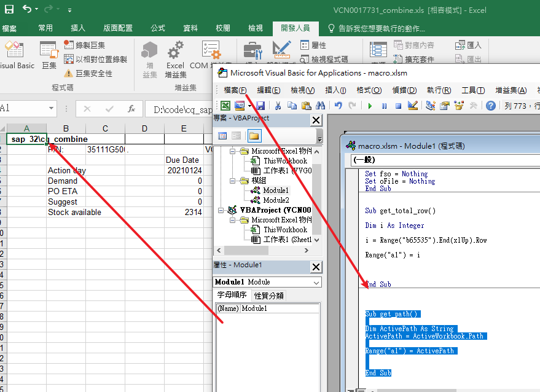The image size is (540, 392).
Task: Click Reset stop icon in VBA toolbar
Action: [x=399, y=106]
